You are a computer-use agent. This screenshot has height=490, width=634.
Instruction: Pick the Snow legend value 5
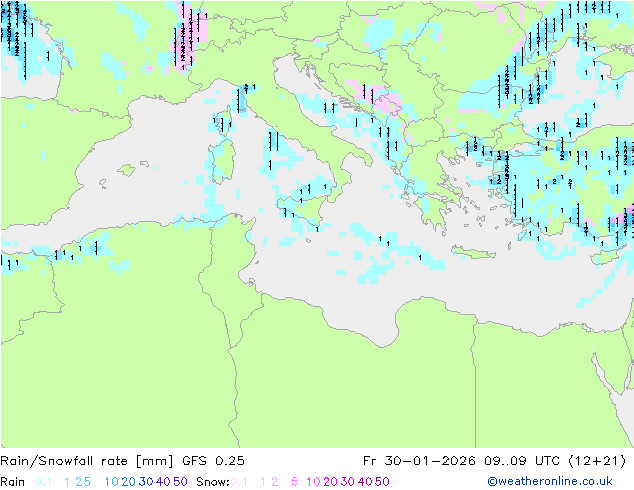coord(295,482)
